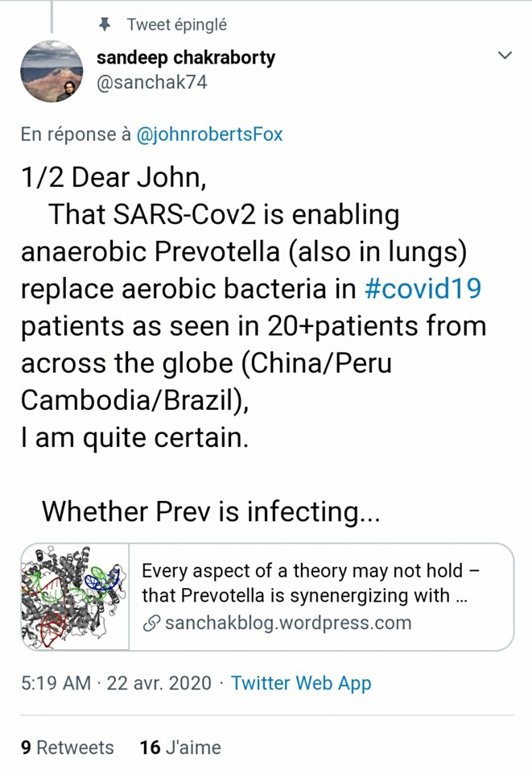This screenshot has height=770, width=532.
Task: Open the @sanchak74 handle
Action: click(x=151, y=82)
